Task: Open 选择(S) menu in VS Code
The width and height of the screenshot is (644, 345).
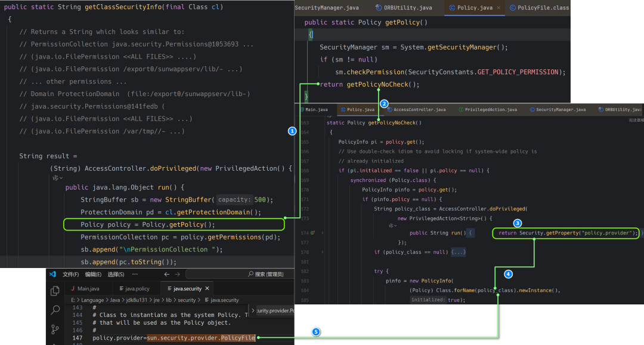Action: [116, 275]
